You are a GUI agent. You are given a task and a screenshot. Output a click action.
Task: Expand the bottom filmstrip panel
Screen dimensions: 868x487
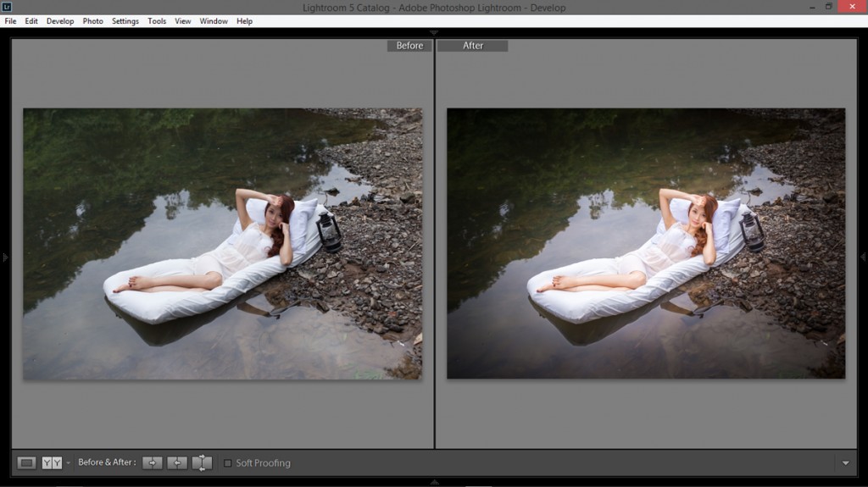click(x=434, y=482)
